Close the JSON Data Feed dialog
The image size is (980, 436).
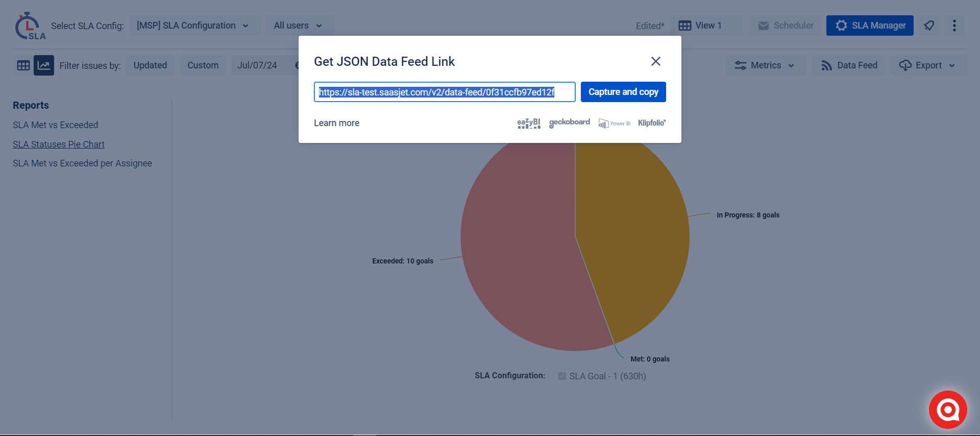coord(656,61)
